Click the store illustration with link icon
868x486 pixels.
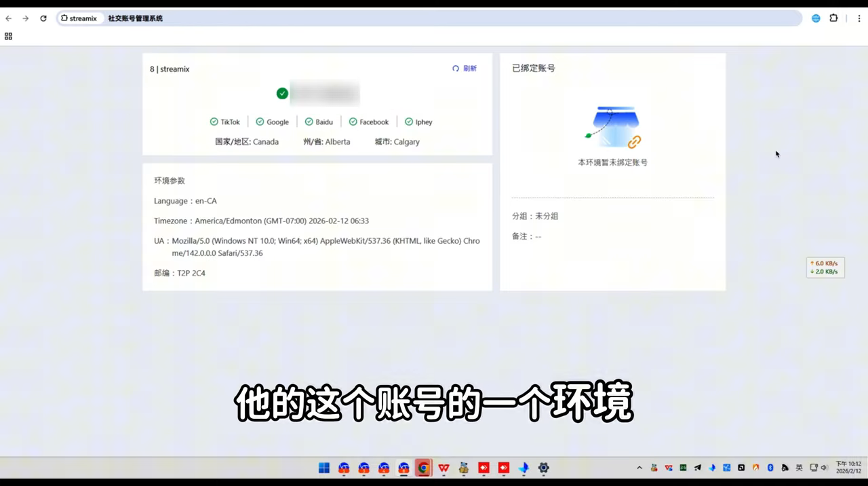pos(613,127)
